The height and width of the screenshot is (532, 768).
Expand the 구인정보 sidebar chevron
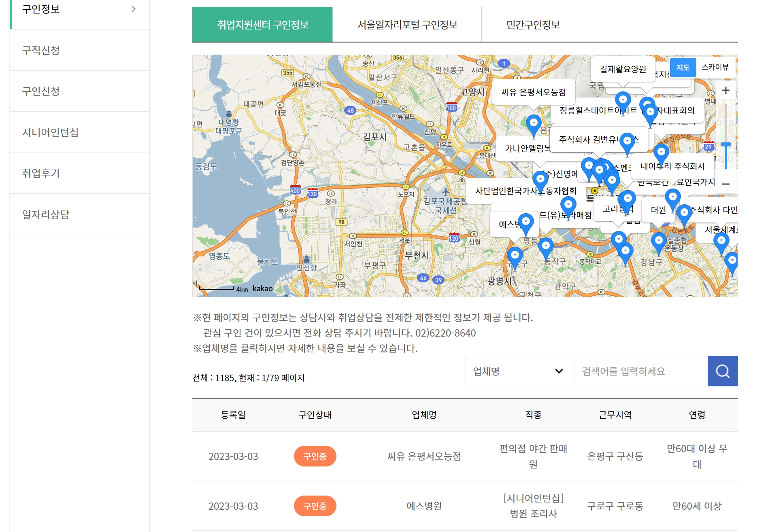(134, 9)
